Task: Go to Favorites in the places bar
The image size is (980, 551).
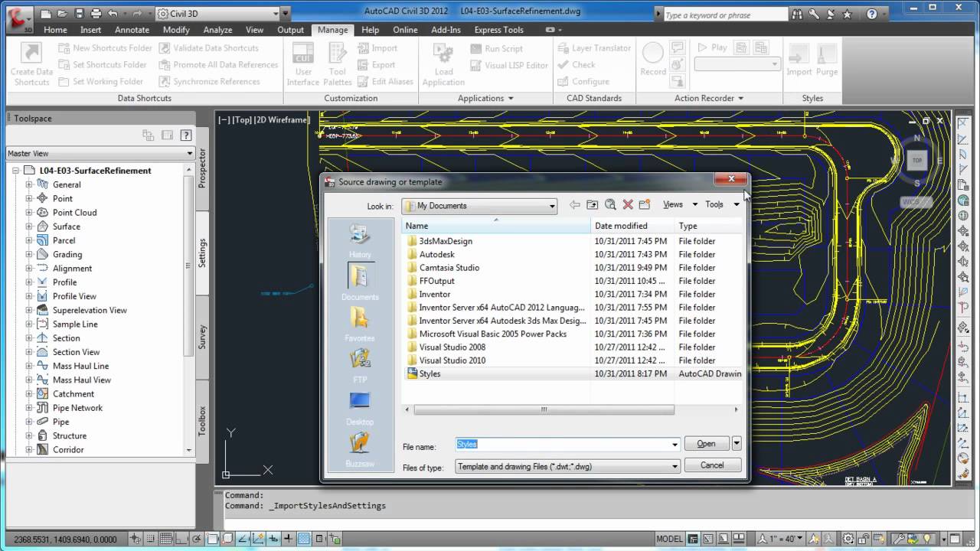Action: (360, 322)
